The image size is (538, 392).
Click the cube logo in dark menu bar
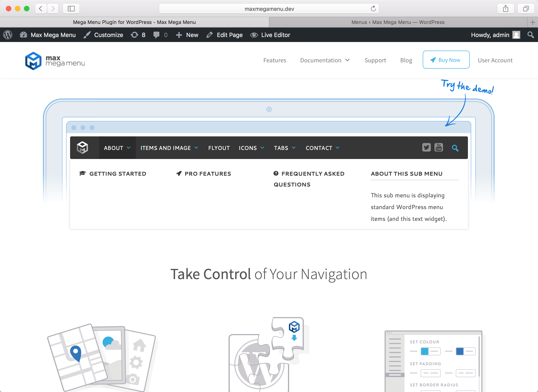point(83,148)
